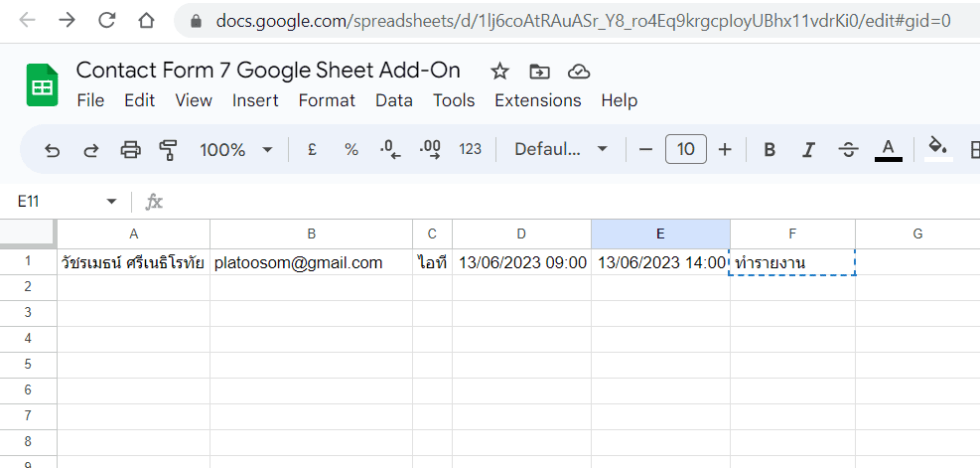Format as currency with the £ button
Screen dimensions: 980x468
[312, 150]
